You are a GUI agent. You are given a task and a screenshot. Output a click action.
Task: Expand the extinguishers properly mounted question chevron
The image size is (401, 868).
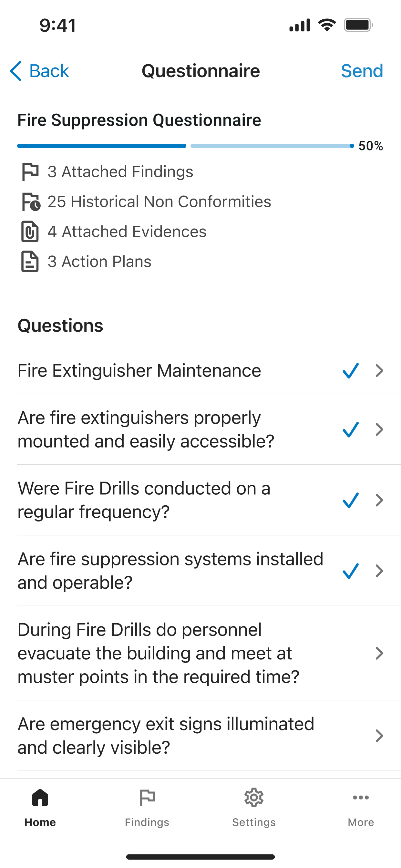pos(379,429)
